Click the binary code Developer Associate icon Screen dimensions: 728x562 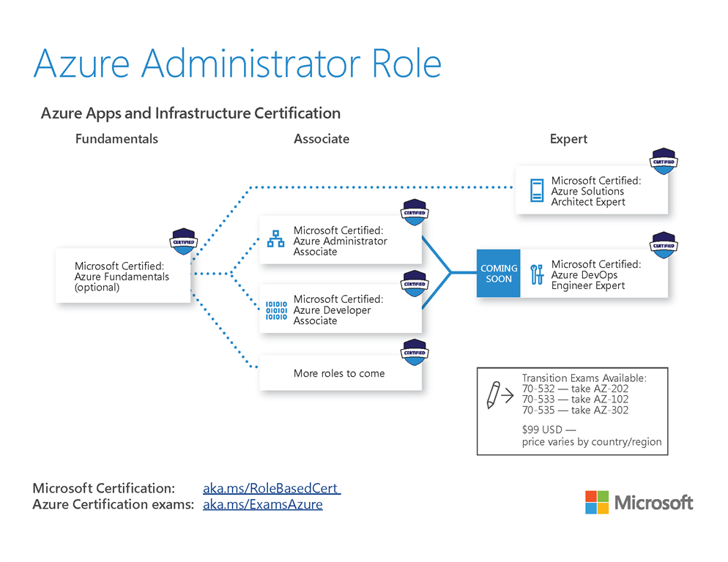click(x=276, y=310)
